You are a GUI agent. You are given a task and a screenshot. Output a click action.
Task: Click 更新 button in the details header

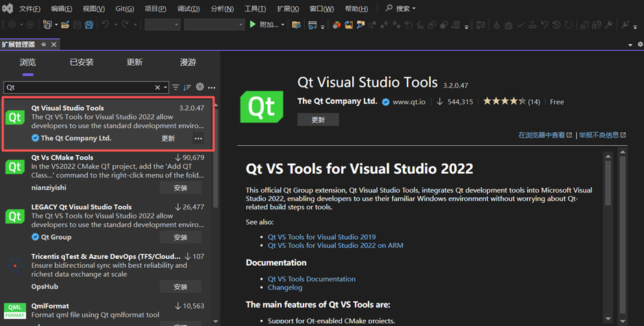click(319, 120)
